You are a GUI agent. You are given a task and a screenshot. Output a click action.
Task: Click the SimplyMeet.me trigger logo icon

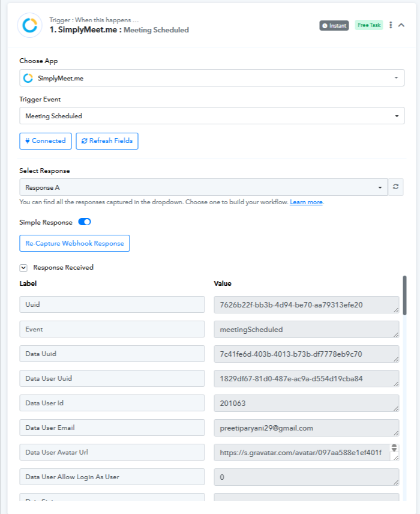tap(30, 25)
